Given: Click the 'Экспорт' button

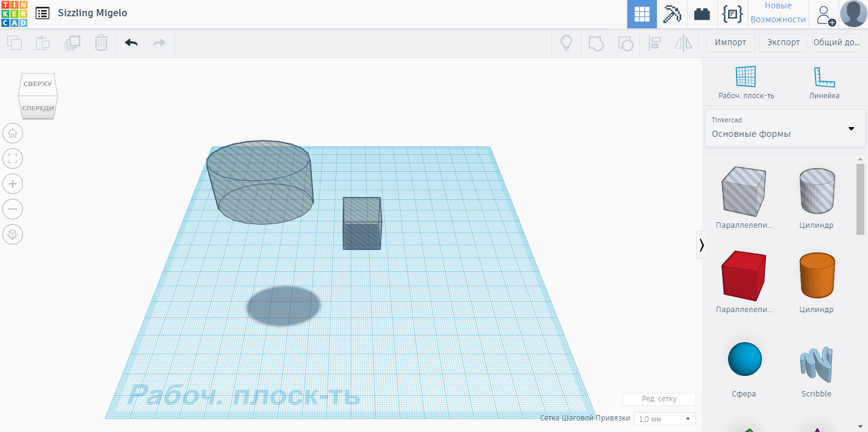Looking at the screenshot, I should [x=782, y=42].
